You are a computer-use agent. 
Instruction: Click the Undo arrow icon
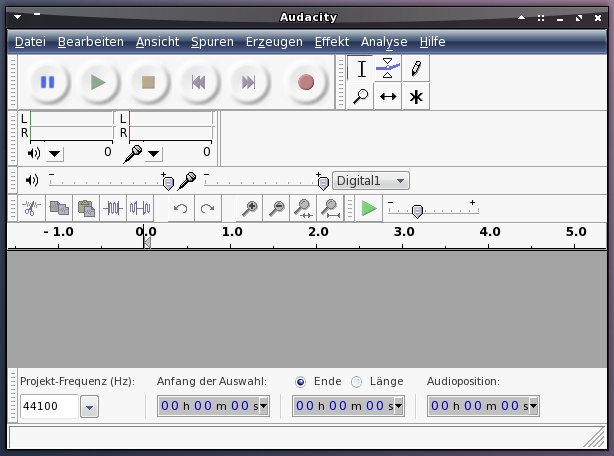pyautogui.click(x=181, y=208)
